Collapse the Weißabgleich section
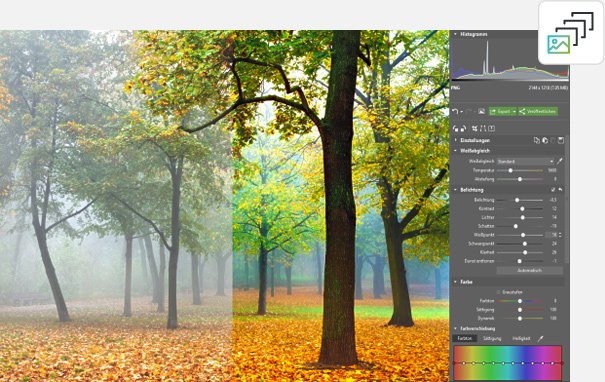This screenshot has width=605, height=382. (455, 151)
